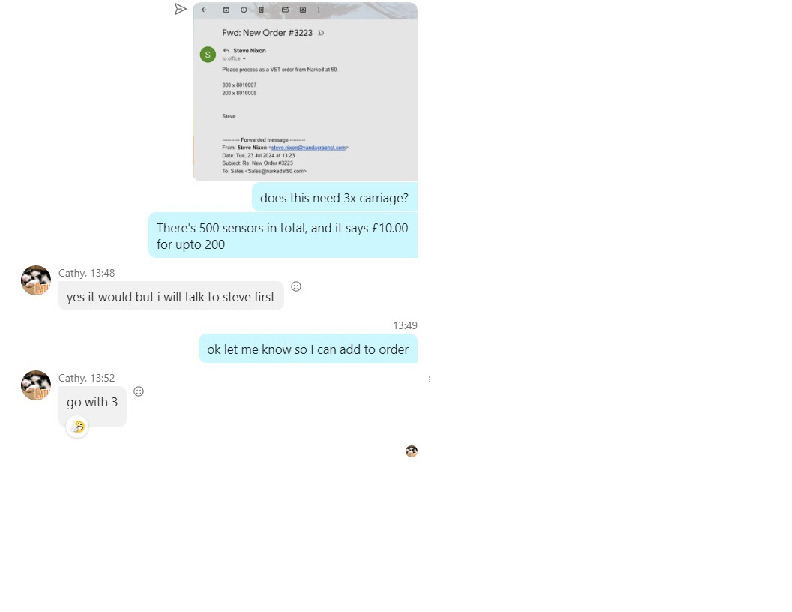792x612 pixels.
Task: Click the 13:49 timestamp above the sent message
Action: (405, 325)
